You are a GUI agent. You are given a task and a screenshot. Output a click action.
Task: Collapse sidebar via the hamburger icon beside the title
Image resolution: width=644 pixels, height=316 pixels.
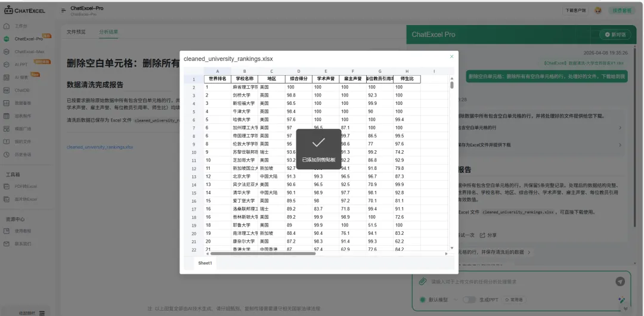point(64,10)
